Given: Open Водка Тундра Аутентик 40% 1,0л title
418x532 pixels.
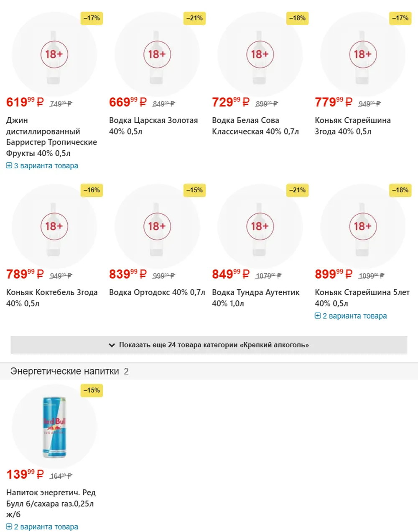Looking at the screenshot, I should 256,298.
